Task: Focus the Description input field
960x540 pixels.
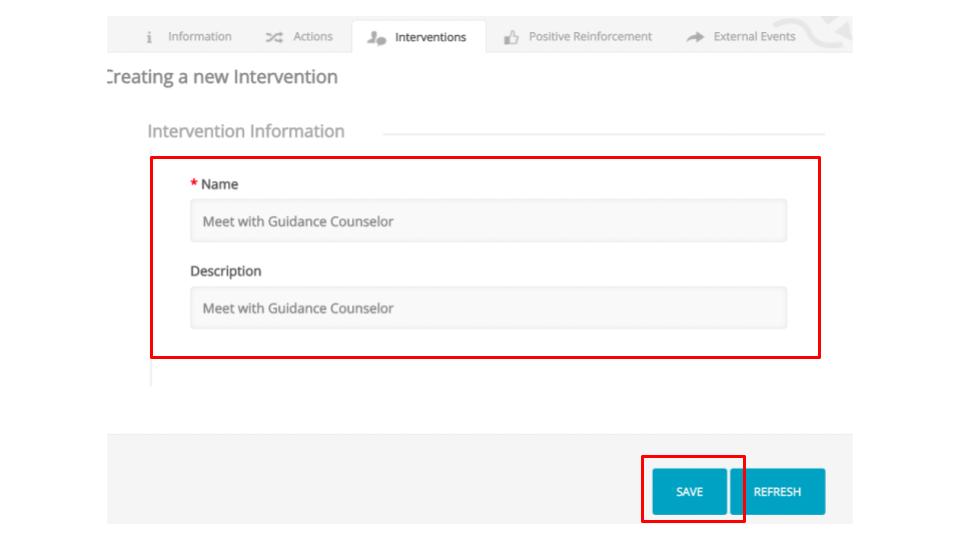Action: (x=488, y=308)
